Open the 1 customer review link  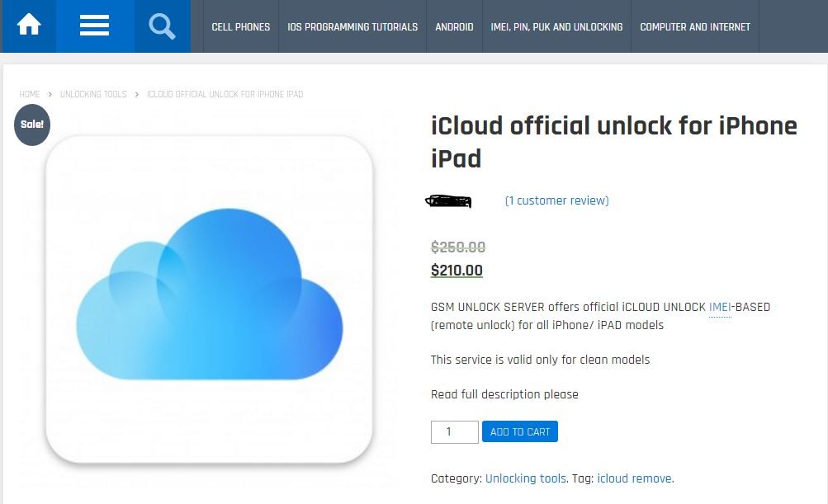pos(556,200)
